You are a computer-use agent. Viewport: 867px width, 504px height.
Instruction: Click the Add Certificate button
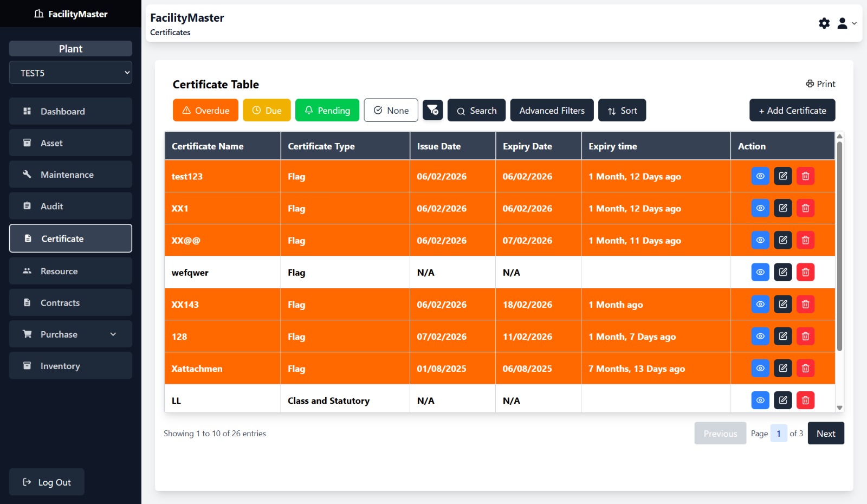(x=792, y=110)
